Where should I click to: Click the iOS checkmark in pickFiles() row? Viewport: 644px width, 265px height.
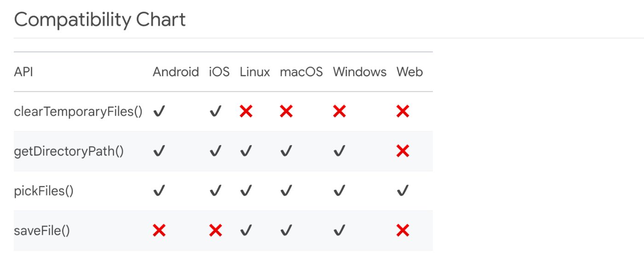tap(215, 191)
